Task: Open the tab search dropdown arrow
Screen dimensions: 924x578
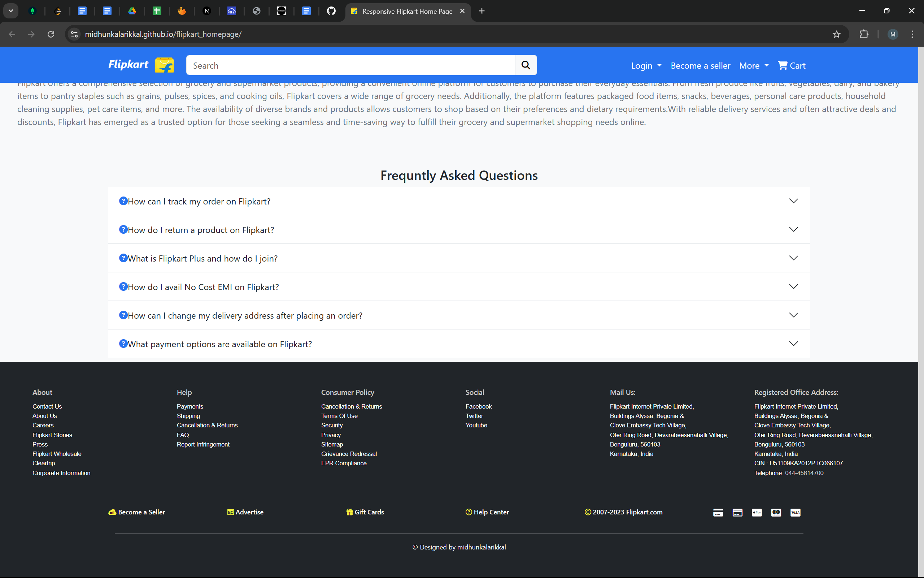Action: 11,11
